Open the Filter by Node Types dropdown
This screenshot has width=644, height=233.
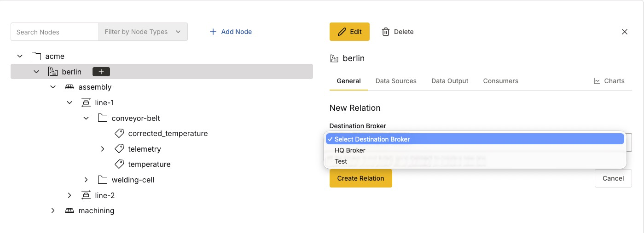click(143, 32)
